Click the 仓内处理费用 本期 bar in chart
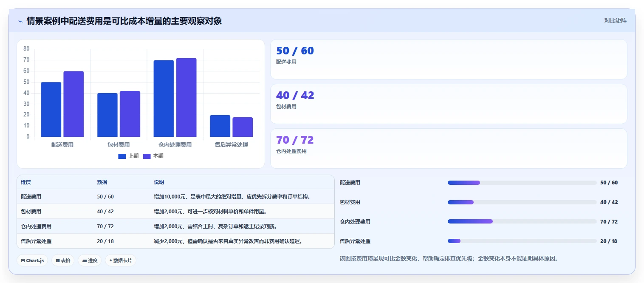Image resolution: width=644 pixels, height=283 pixels. [186, 97]
